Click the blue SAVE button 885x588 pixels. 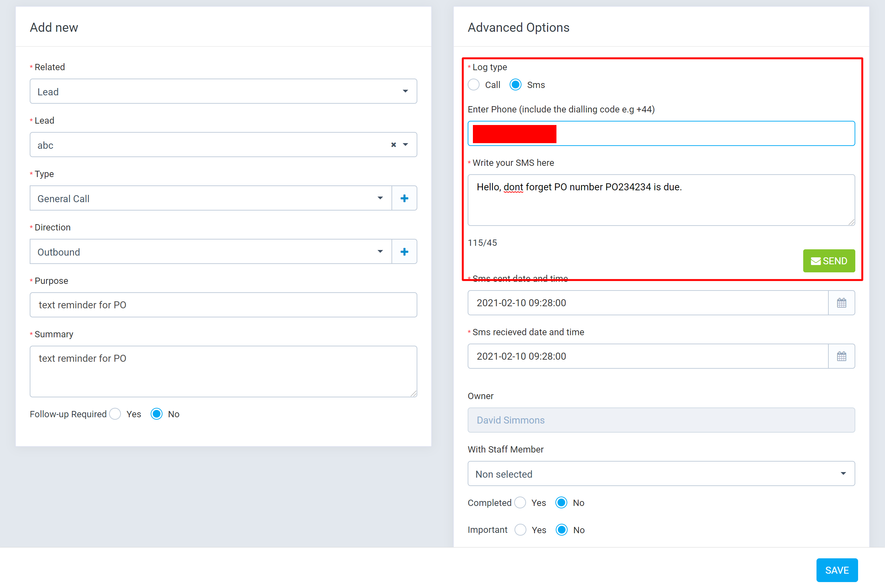(x=836, y=570)
